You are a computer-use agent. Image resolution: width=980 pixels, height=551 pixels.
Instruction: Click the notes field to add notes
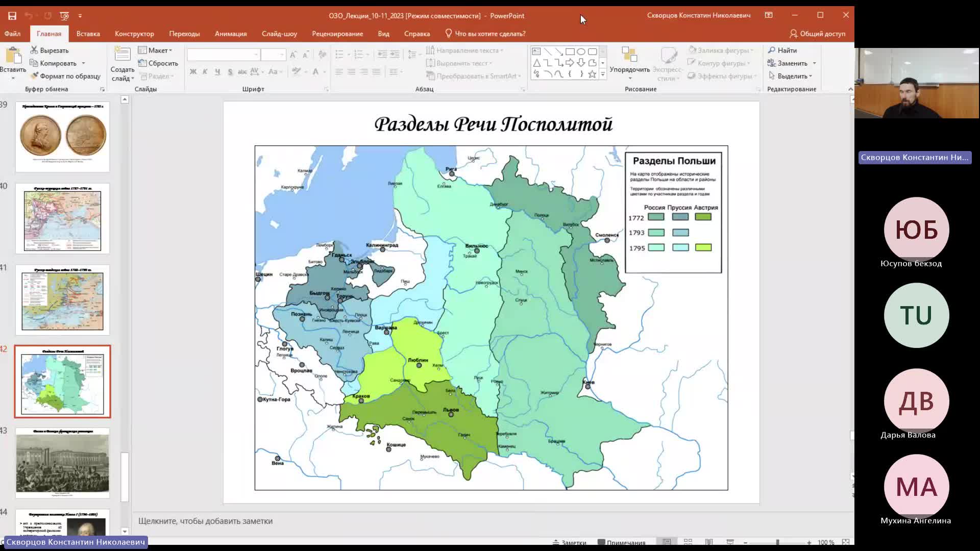(493, 521)
